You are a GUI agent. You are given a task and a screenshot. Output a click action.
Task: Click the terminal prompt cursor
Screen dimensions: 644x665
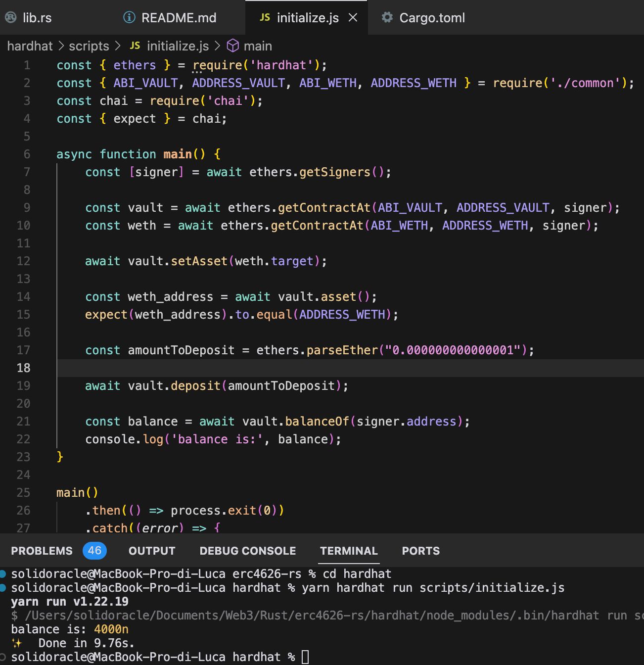tap(305, 657)
